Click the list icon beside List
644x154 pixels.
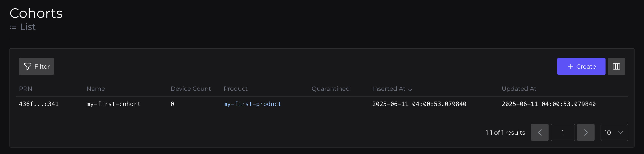coord(13,27)
